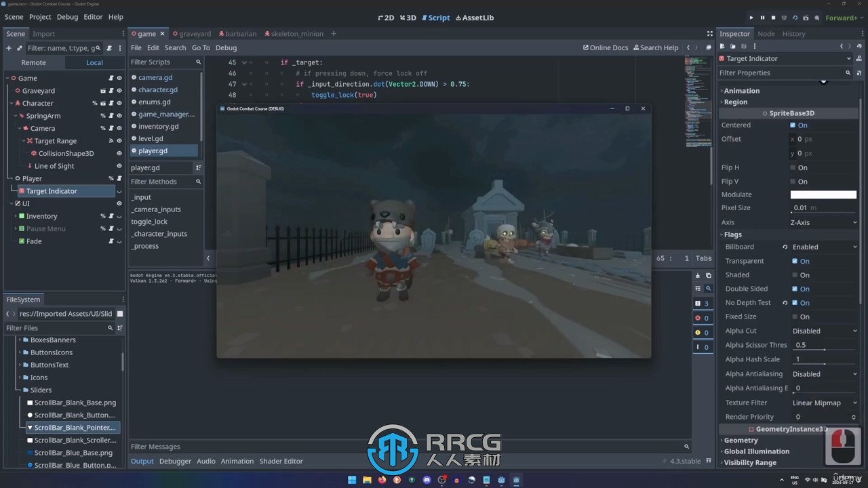Image resolution: width=868 pixels, height=488 pixels.
Task: Hide the Camera node
Action: (119, 128)
